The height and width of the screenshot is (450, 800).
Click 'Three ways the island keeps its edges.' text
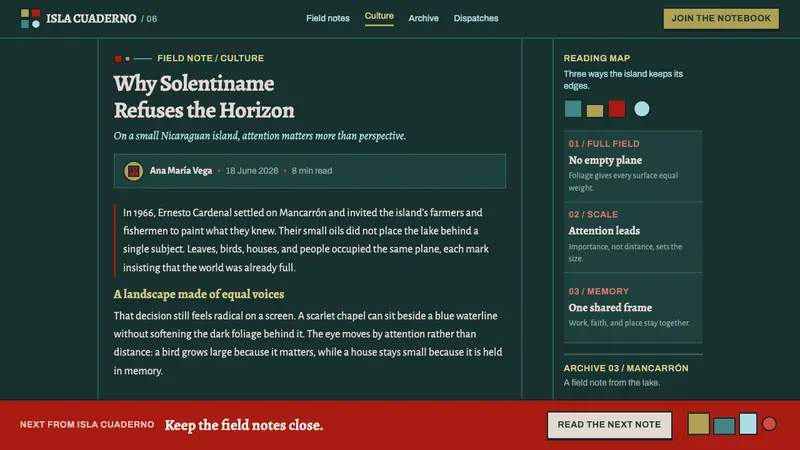623,80
